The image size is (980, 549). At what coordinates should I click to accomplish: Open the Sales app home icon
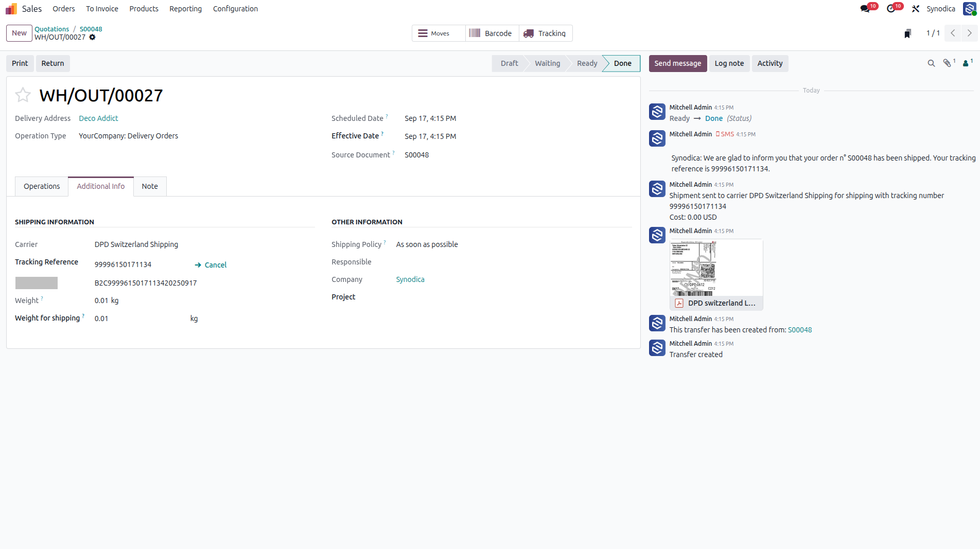pyautogui.click(x=11, y=9)
